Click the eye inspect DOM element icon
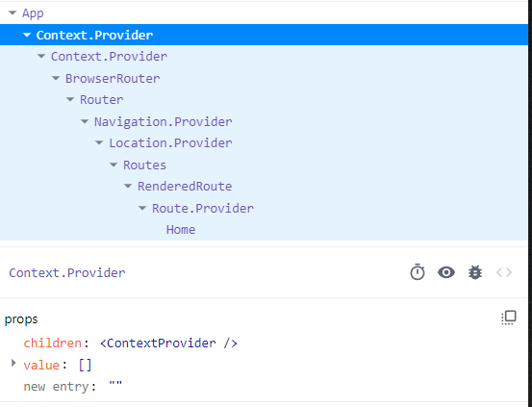The width and height of the screenshot is (532, 407). tap(446, 272)
